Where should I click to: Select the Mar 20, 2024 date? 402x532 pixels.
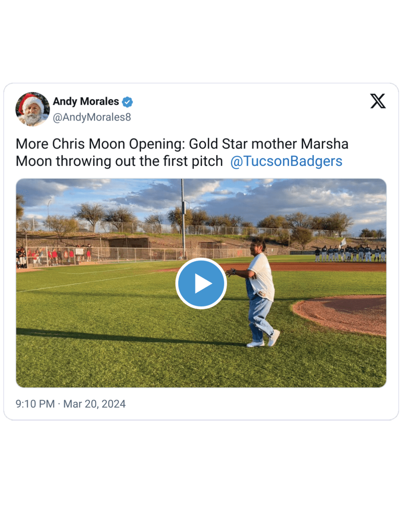point(94,404)
